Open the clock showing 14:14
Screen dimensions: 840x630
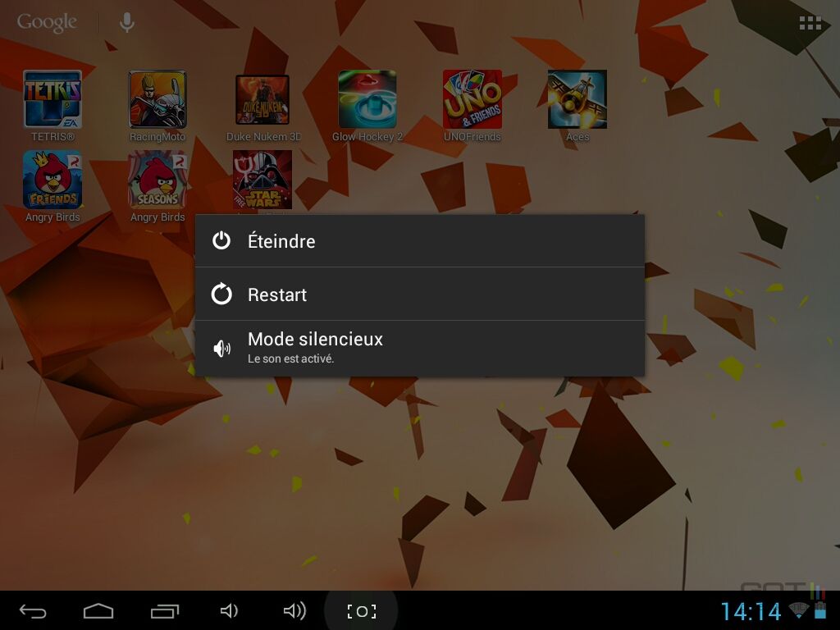coord(751,612)
